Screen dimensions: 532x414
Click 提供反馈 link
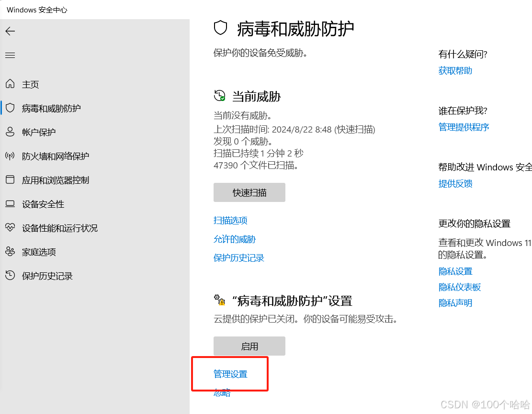(455, 184)
